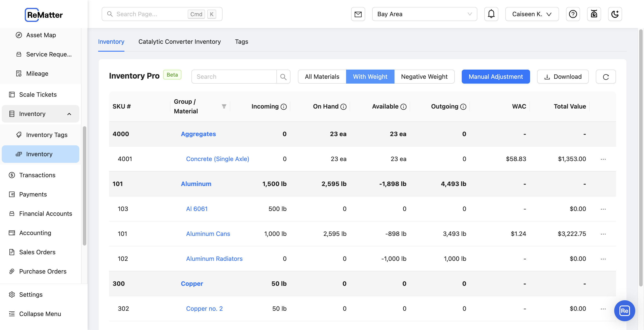
Task: Click the Manual Adjustment button
Action: pyautogui.click(x=495, y=77)
